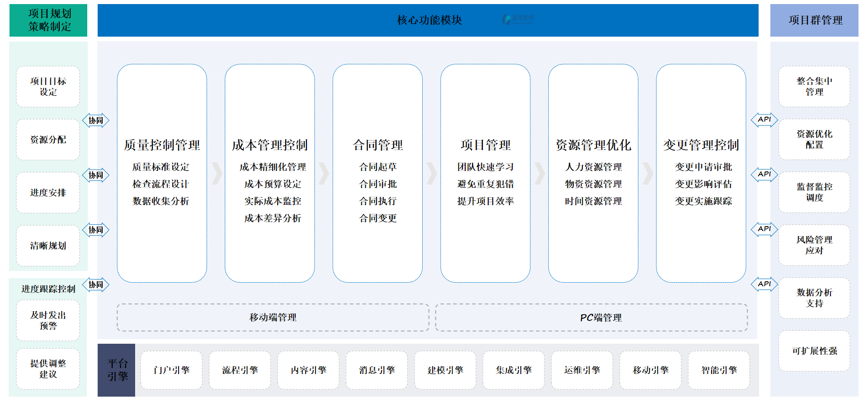
Task: Click 合同变更 item
Action: click(378, 218)
